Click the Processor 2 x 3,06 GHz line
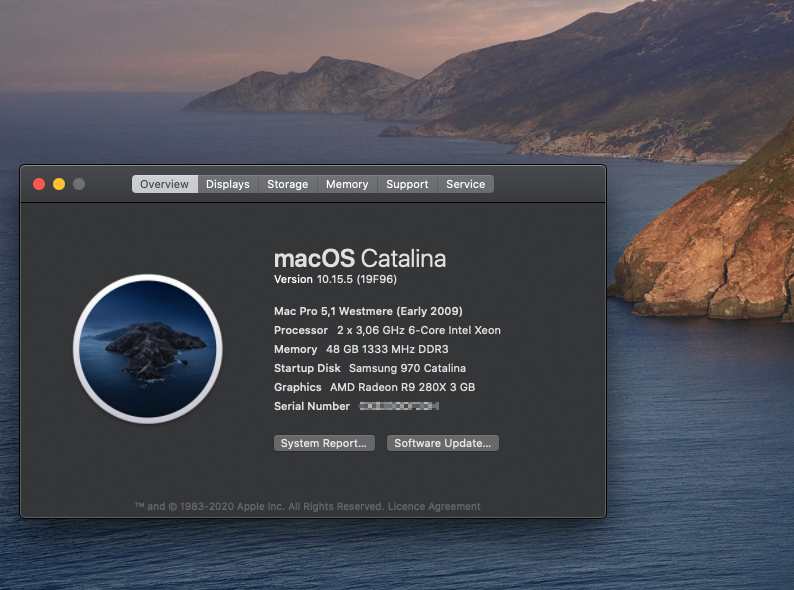Image resolution: width=794 pixels, height=590 pixels. click(387, 330)
